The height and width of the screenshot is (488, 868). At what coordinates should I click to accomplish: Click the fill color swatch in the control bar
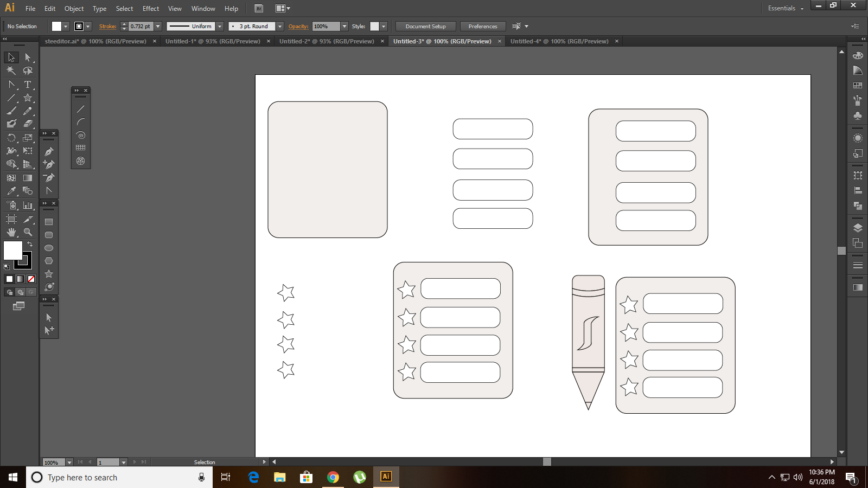[56, 25]
